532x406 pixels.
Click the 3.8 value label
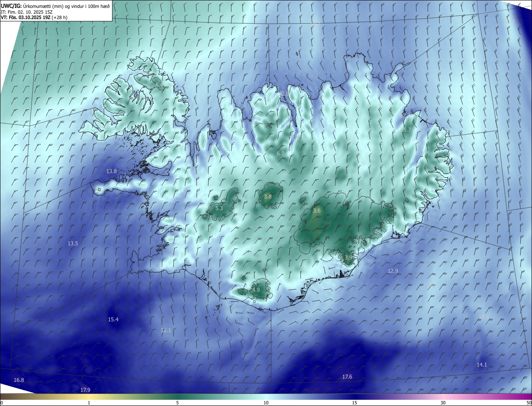point(268,197)
